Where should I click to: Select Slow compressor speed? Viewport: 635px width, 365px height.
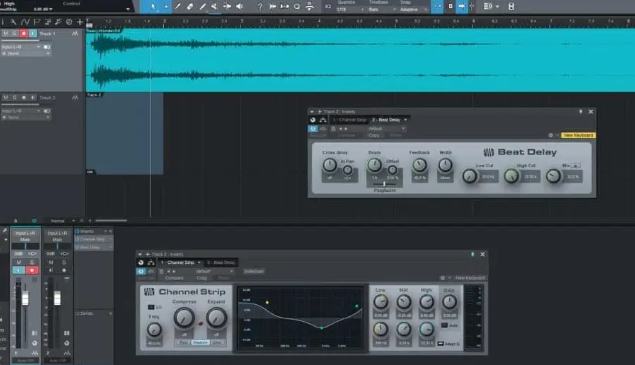(217, 343)
